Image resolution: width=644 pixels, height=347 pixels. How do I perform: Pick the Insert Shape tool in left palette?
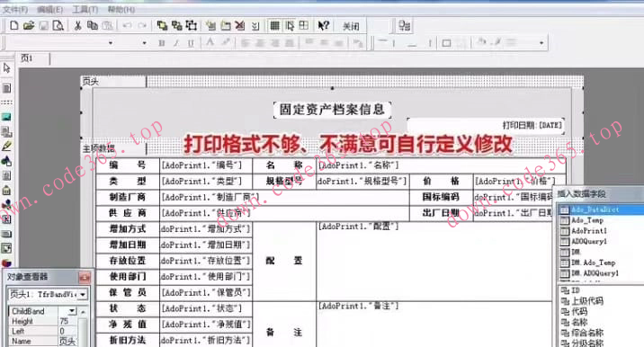click(x=6, y=161)
